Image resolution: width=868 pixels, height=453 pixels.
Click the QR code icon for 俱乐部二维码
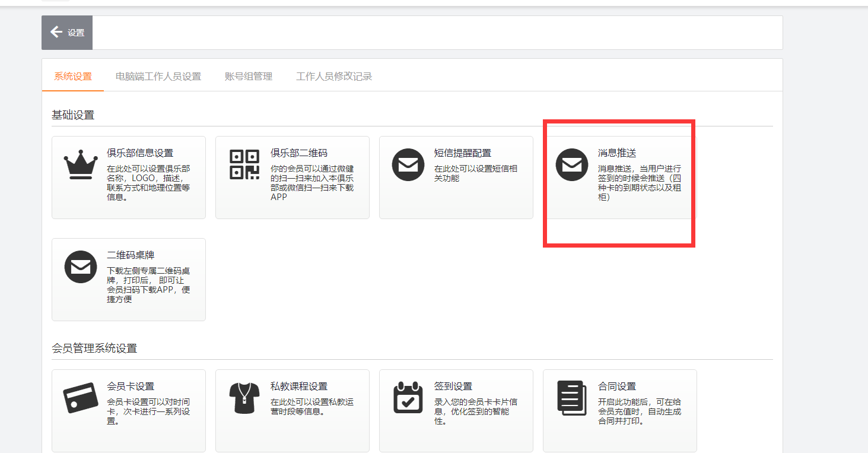click(x=244, y=164)
